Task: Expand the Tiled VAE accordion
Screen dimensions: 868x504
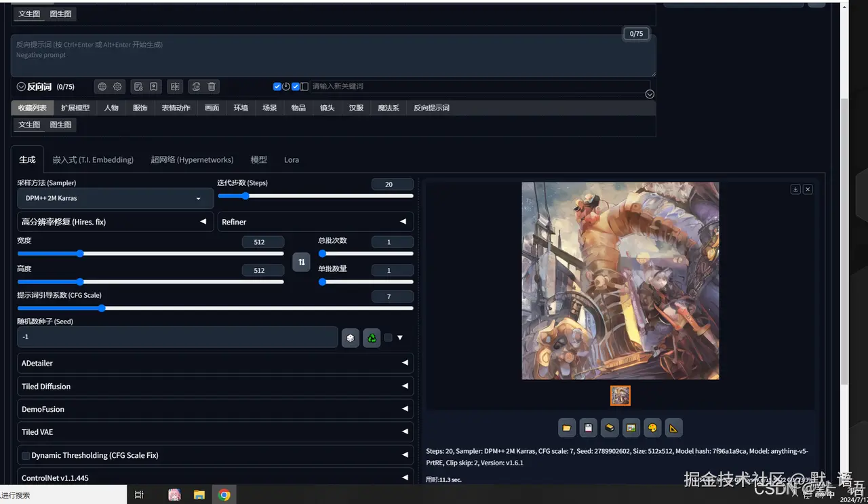Action: (216, 431)
